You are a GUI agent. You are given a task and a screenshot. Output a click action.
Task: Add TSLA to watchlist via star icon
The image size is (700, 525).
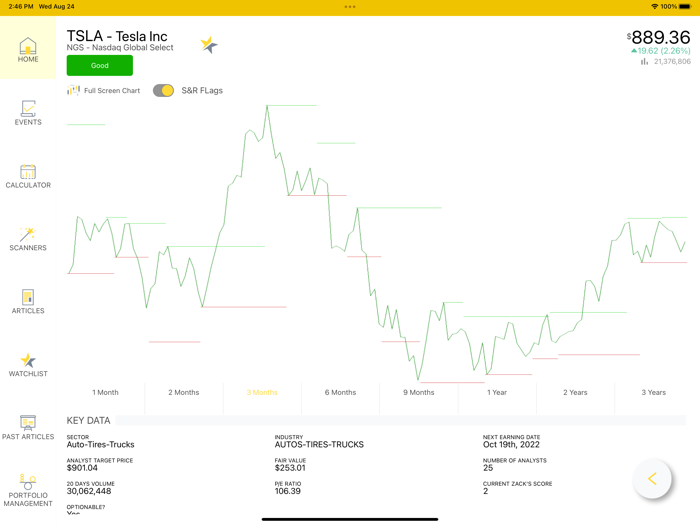coord(208,45)
